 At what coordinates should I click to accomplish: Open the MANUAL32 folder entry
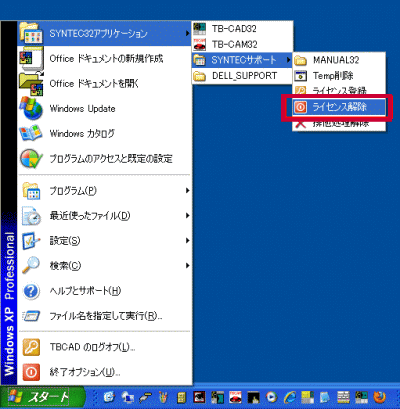coord(339,60)
